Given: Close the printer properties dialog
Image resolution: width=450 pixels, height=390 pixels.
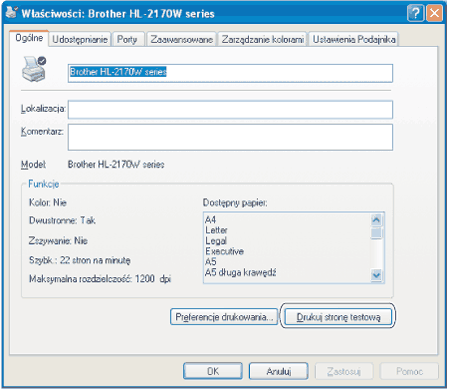Looking at the screenshot, I should [435, 13].
